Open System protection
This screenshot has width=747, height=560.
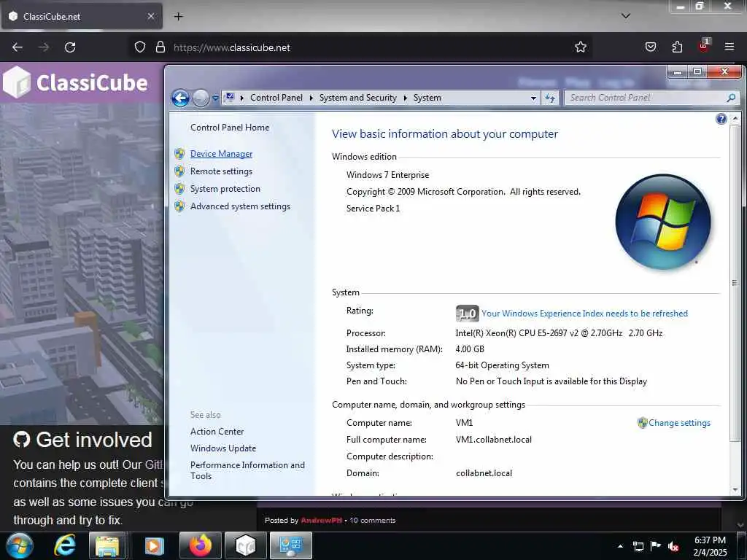coord(225,189)
